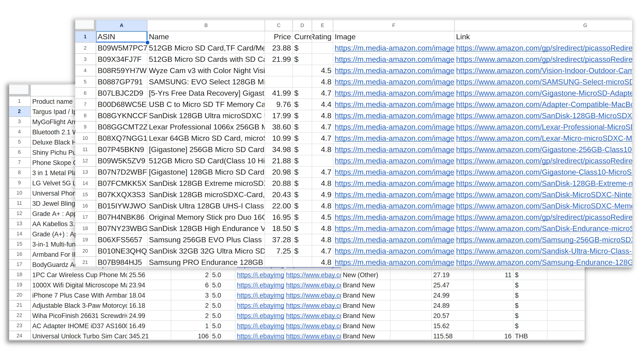Click the 41.99 price cell for Gigastone
Screen dimensions: 644x350
[x=278, y=93]
